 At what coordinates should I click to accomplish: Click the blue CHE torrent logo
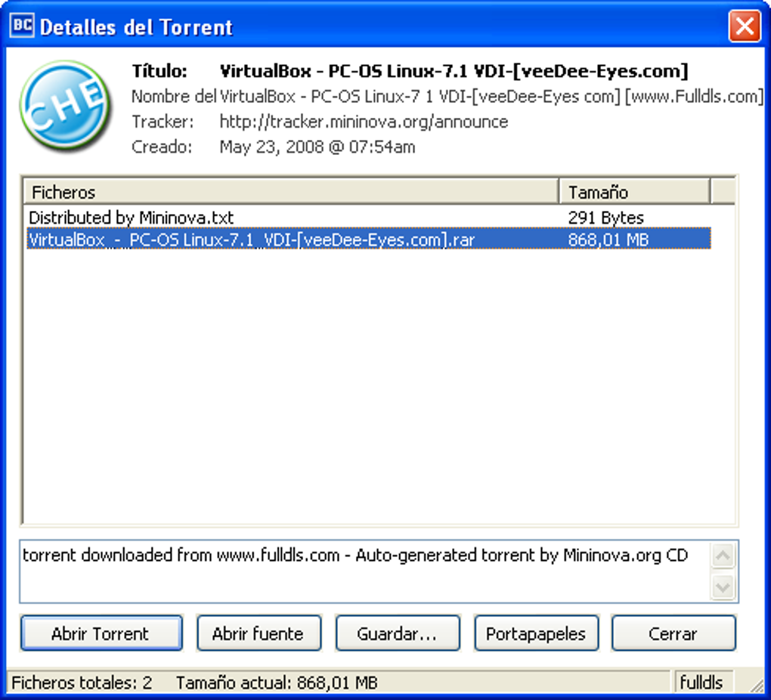point(65,105)
